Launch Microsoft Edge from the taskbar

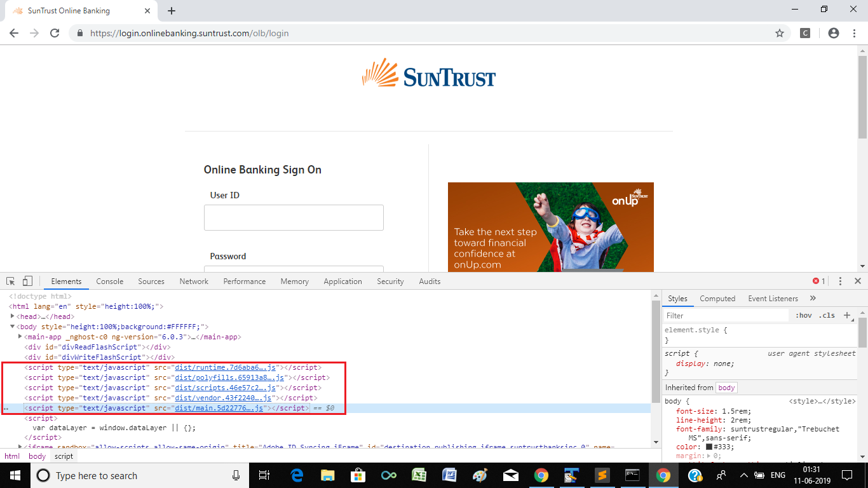pos(297,475)
